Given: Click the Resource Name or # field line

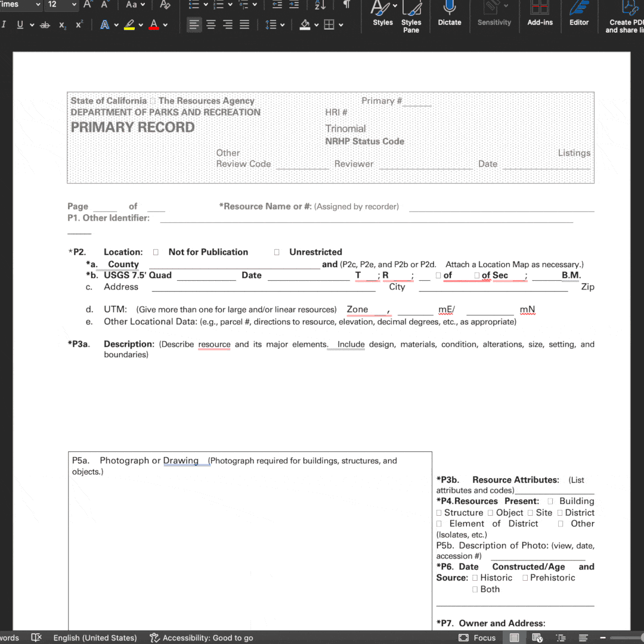Looking at the screenshot, I should 501,207.
